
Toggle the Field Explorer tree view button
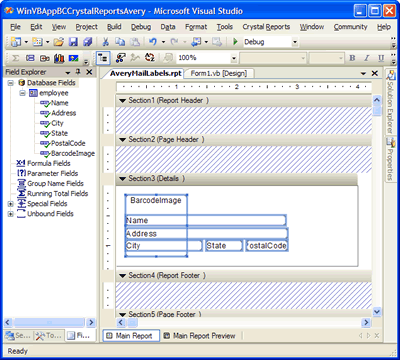tap(103, 58)
